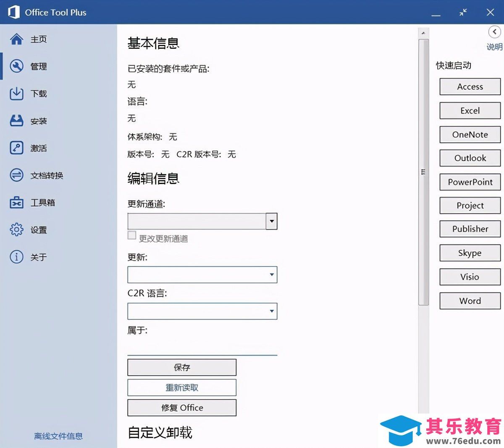Click the C2R 版本号 label text
This screenshot has height=448, width=504.
pyautogui.click(x=199, y=154)
